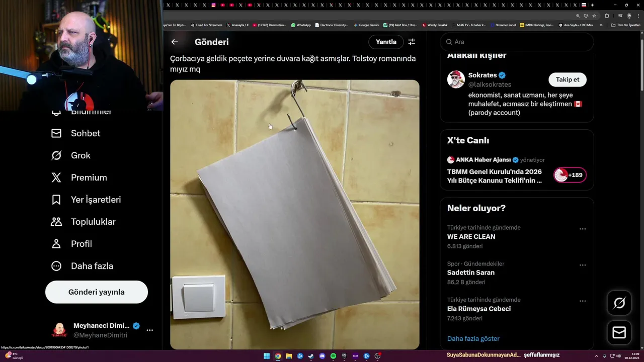This screenshot has height=362, width=644.
Task: Open Chrome extensions puzzle icon
Action: [x=607, y=16]
